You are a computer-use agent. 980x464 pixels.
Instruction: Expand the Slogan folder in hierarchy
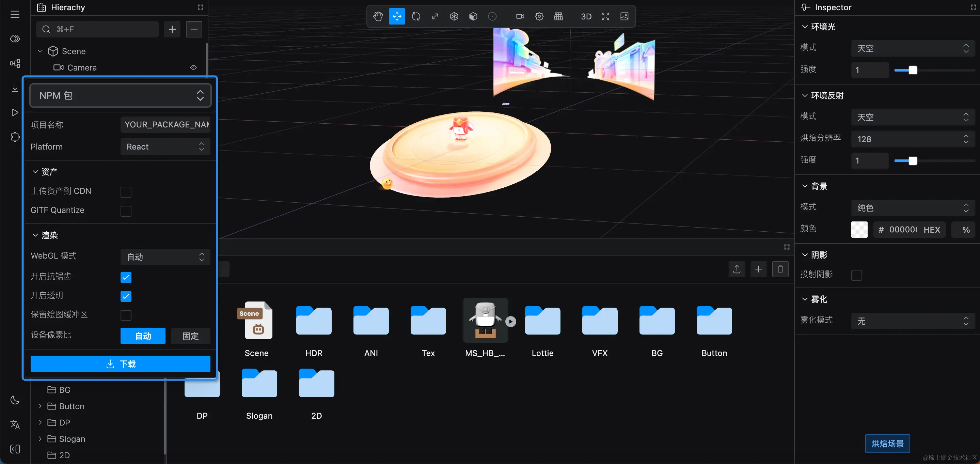pyautogui.click(x=40, y=439)
